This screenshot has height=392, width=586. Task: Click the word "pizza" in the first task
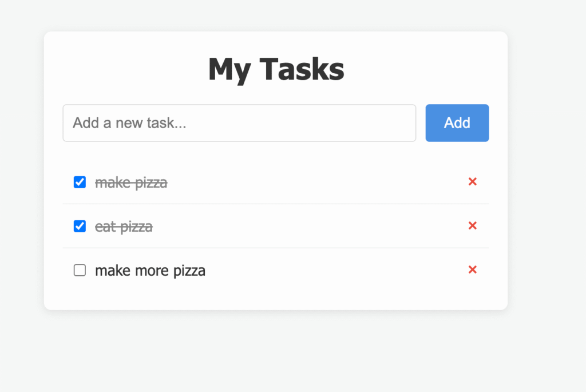150,183
